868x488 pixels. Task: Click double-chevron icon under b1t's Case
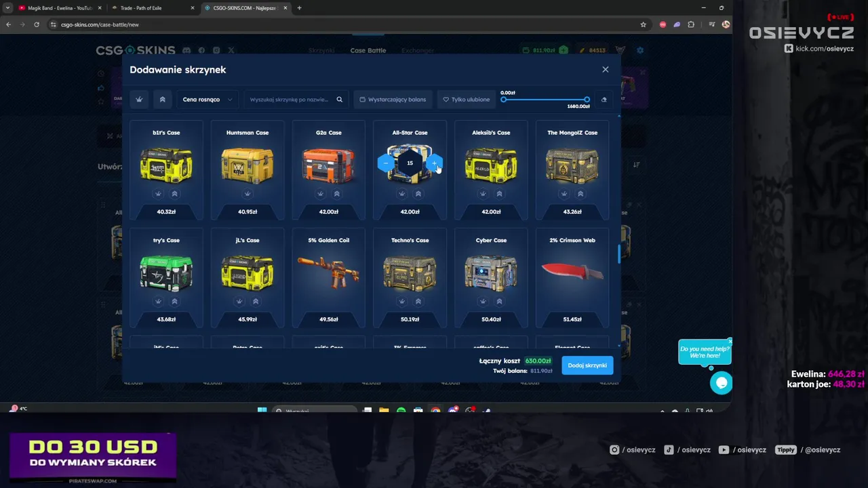(x=174, y=194)
